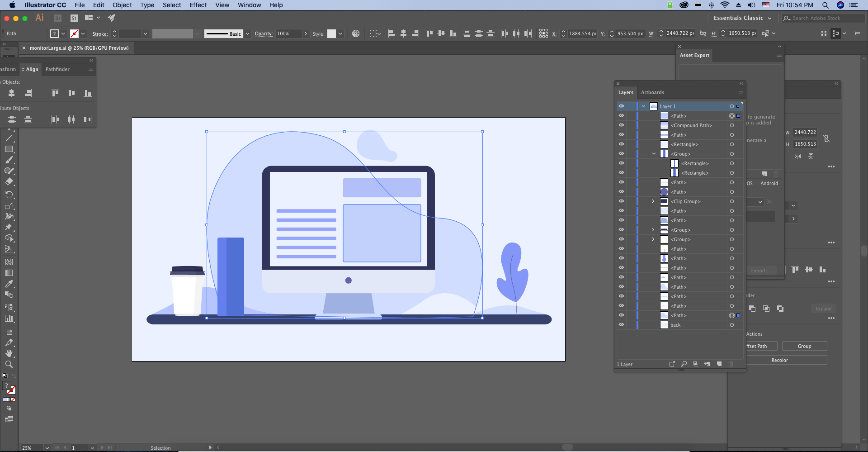The width and height of the screenshot is (868, 452).
Task: Select the Hand tool
Action: pos(9,353)
